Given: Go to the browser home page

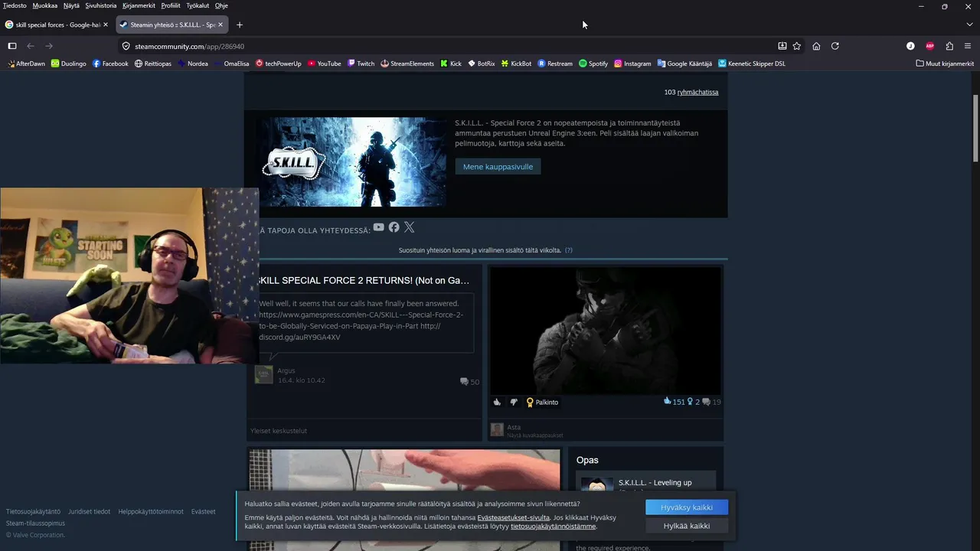Looking at the screenshot, I should (816, 46).
